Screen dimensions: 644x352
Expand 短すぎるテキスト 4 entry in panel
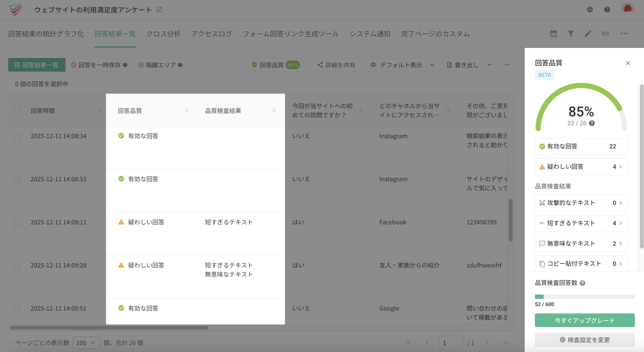coord(581,223)
